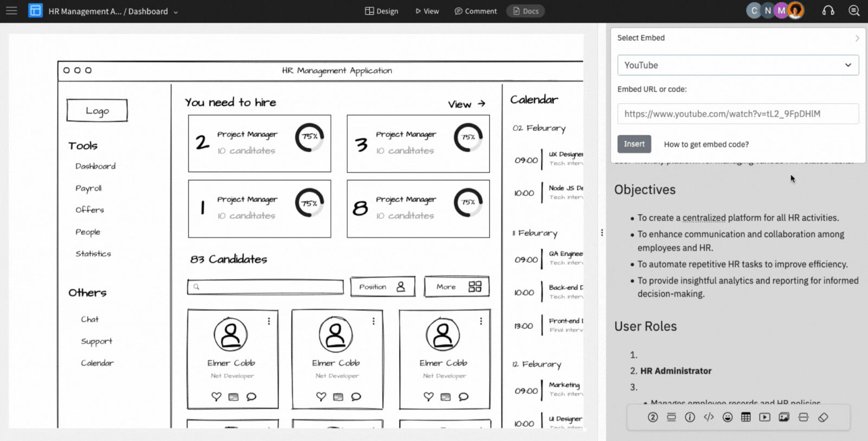The image size is (868, 441).
Task: Insert an image from docs toolbar
Action: (784, 417)
